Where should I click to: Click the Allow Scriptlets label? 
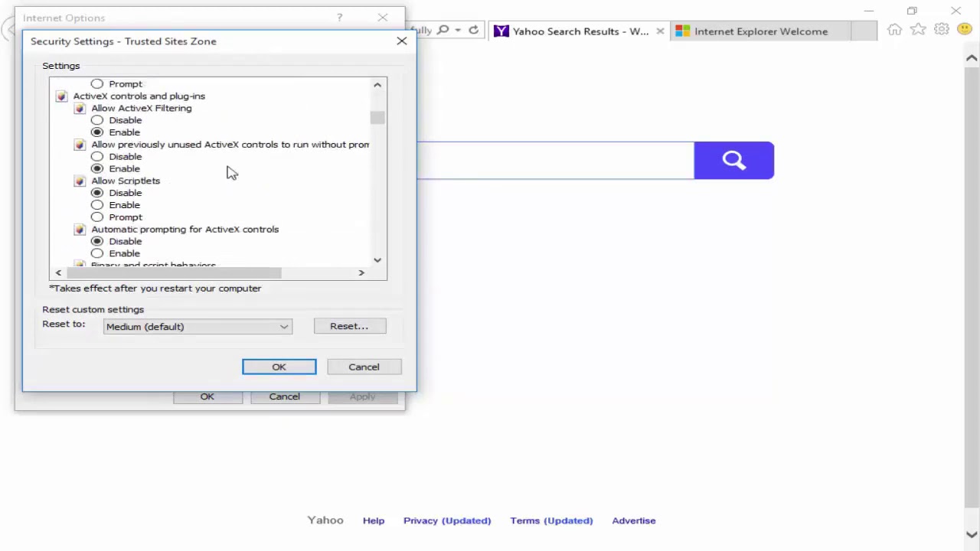[x=126, y=181]
